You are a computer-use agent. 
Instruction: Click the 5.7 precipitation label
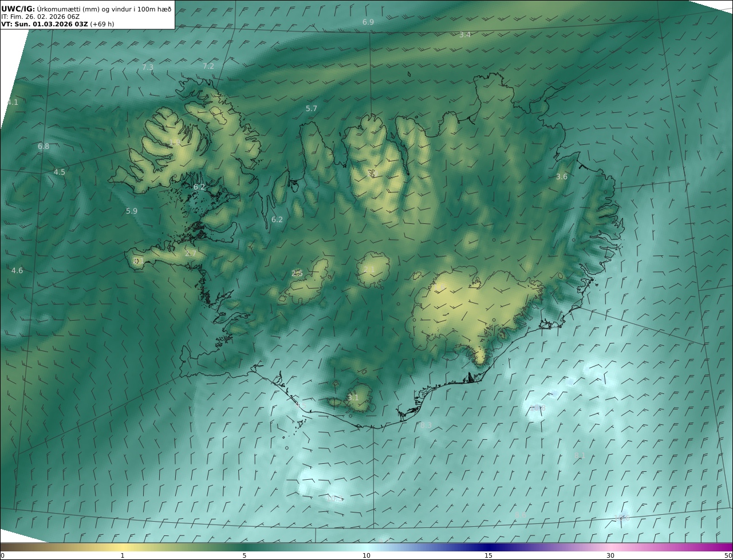(x=312, y=109)
